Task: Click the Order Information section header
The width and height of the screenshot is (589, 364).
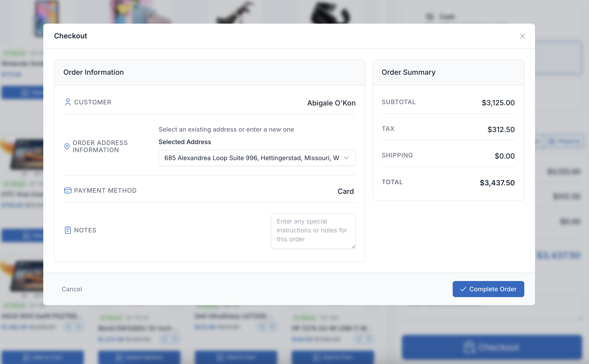Action: [x=93, y=72]
